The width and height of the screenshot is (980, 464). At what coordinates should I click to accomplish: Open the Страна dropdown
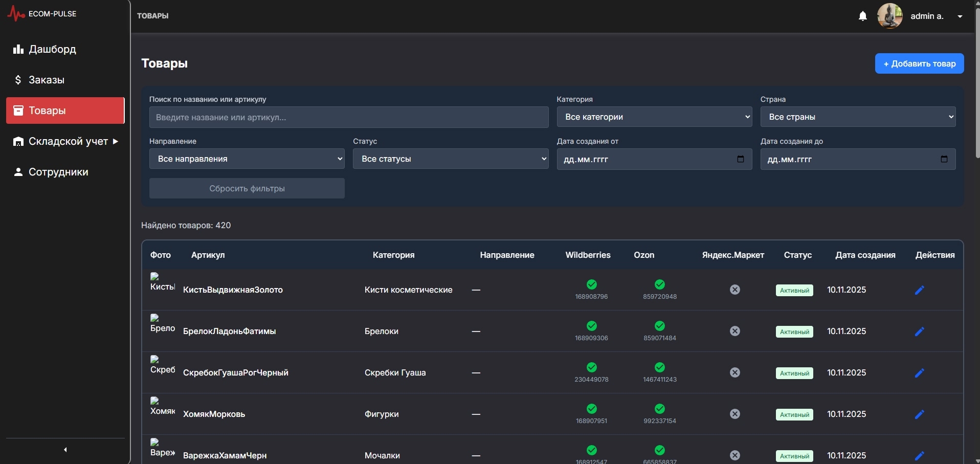[x=858, y=117]
